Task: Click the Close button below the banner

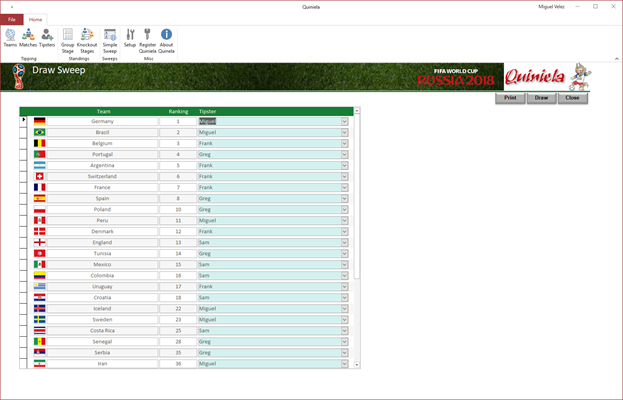Action: click(x=573, y=98)
